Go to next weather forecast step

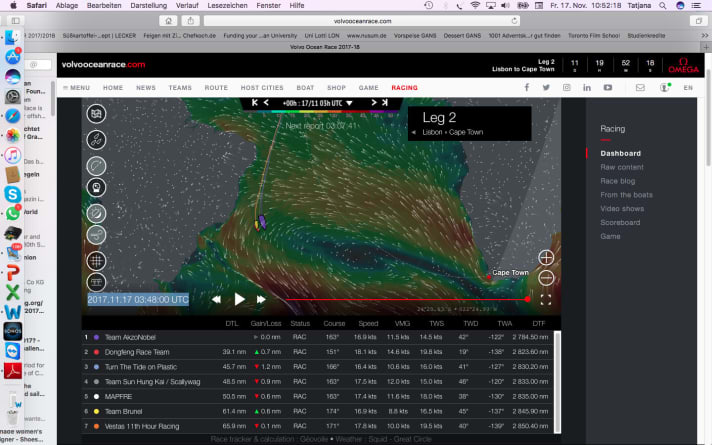click(x=374, y=103)
